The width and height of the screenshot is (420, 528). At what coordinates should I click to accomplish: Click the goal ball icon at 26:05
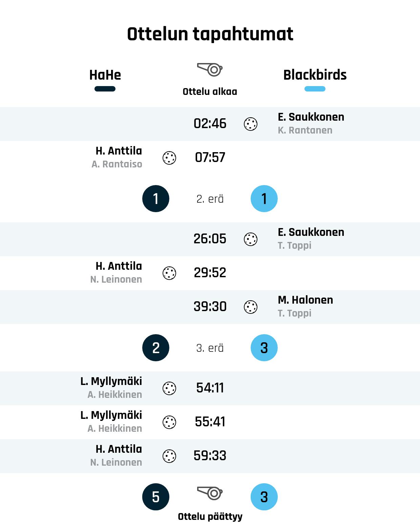(251, 239)
